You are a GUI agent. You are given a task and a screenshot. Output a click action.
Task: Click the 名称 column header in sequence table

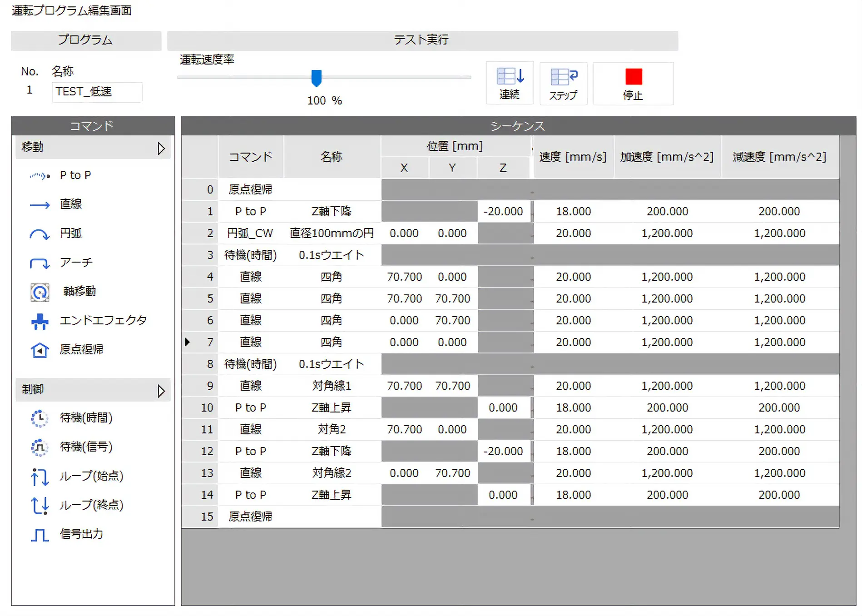tap(332, 157)
